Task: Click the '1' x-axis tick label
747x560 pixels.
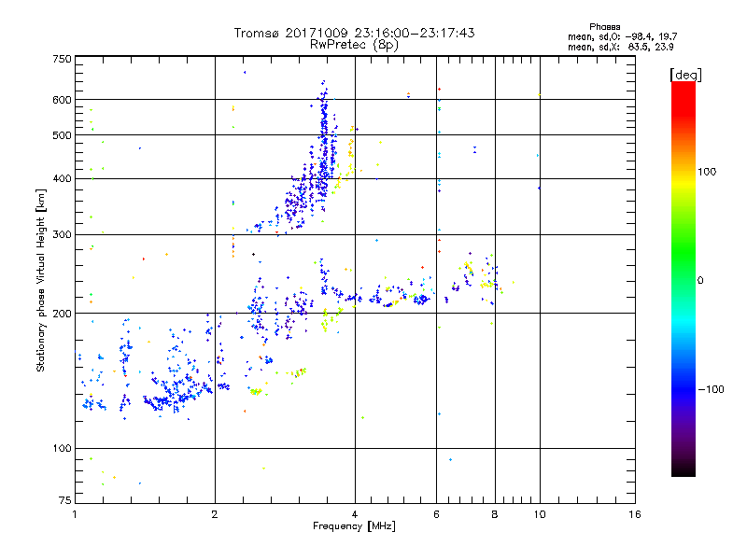Action: pos(75,514)
